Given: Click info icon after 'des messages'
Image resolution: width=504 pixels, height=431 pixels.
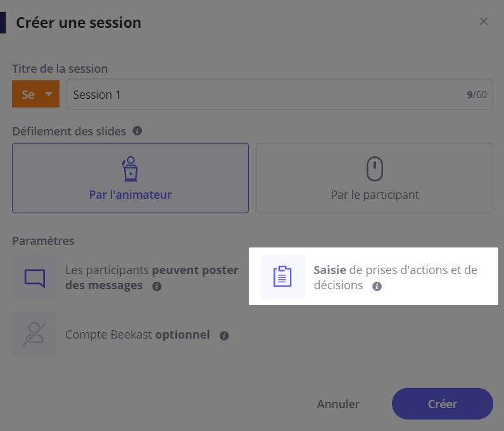Looking at the screenshot, I should [x=157, y=286].
